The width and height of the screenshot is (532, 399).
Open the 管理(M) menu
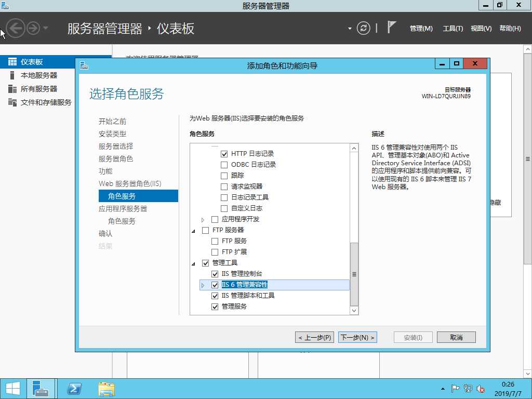point(421,29)
